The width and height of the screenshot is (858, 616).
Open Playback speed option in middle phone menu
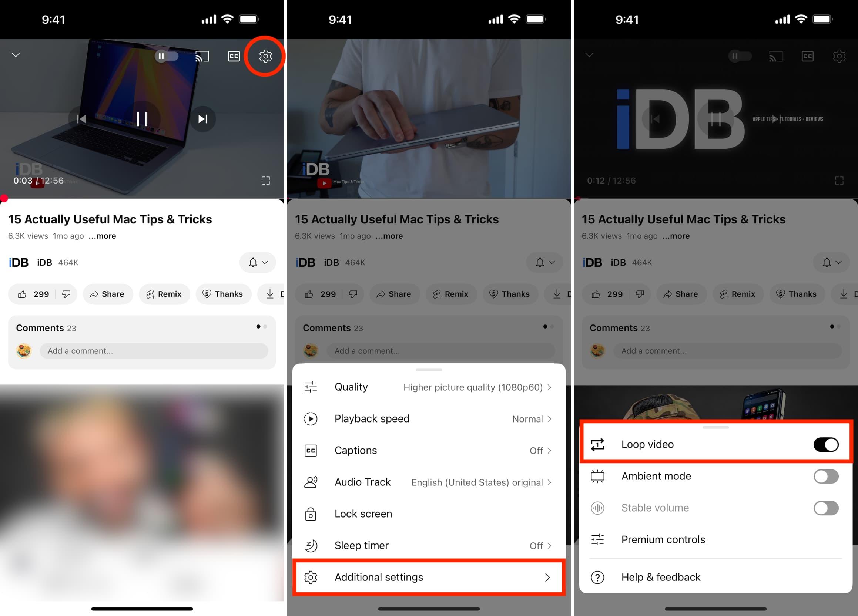429,419
